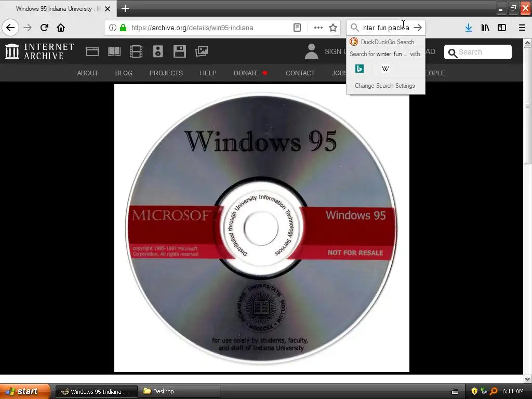
Task: Click the on-screen keyboard tray icon
Action: click(x=455, y=392)
